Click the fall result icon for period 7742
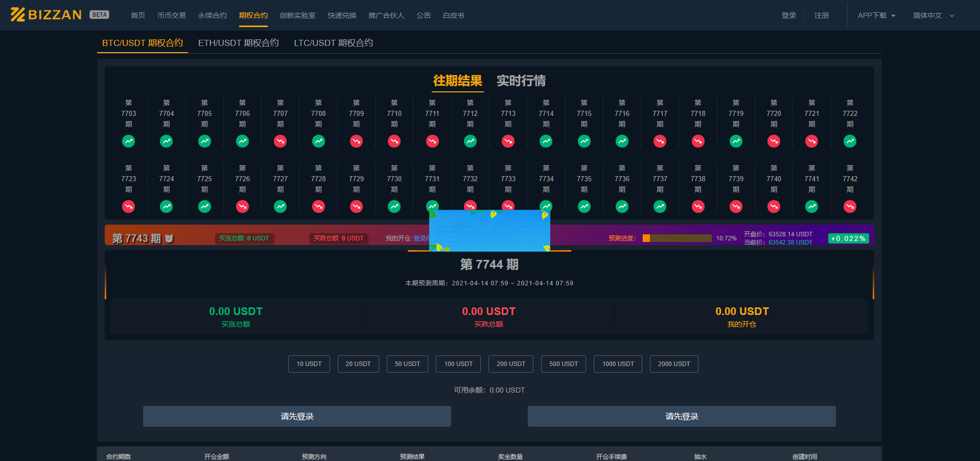Viewport: 980px width, 461px height. [849, 206]
